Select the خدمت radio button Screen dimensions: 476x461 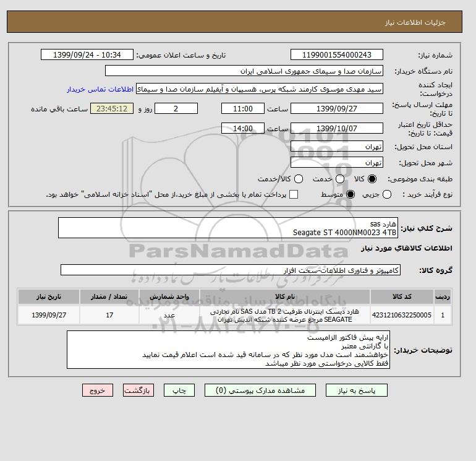tap(340, 179)
